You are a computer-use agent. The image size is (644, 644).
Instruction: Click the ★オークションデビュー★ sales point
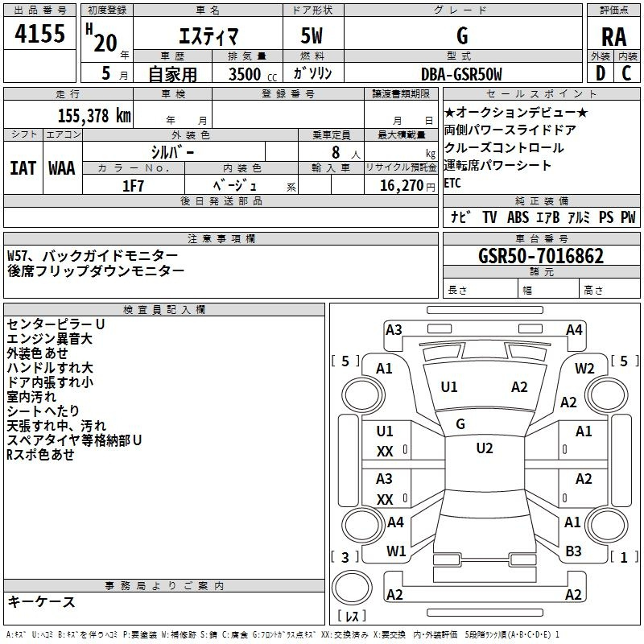click(516, 112)
